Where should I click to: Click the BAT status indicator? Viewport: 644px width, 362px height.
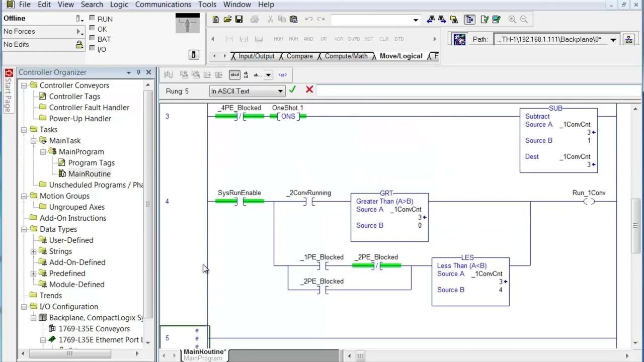[x=92, y=38]
